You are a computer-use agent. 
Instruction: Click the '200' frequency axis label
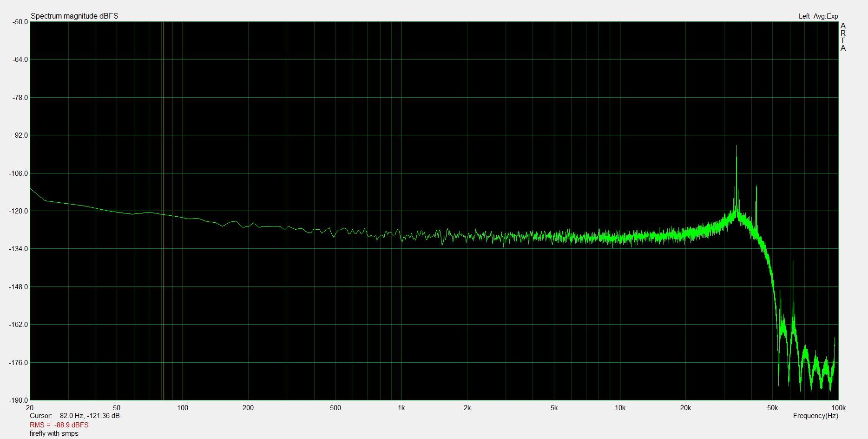pyautogui.click(x=248, y=408)
